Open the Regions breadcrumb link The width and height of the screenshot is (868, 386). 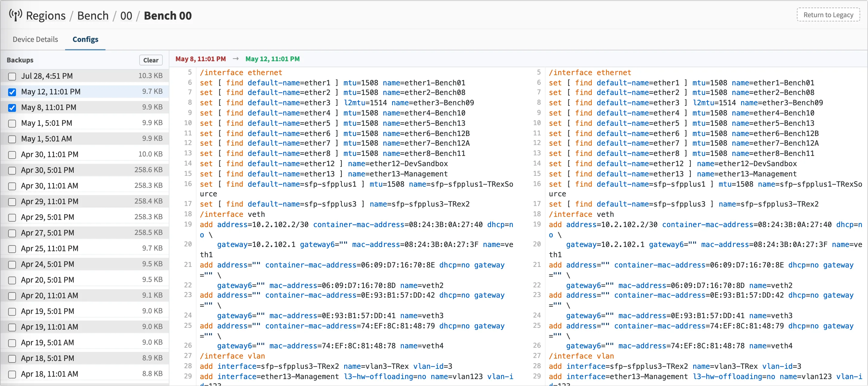point(46,15)
